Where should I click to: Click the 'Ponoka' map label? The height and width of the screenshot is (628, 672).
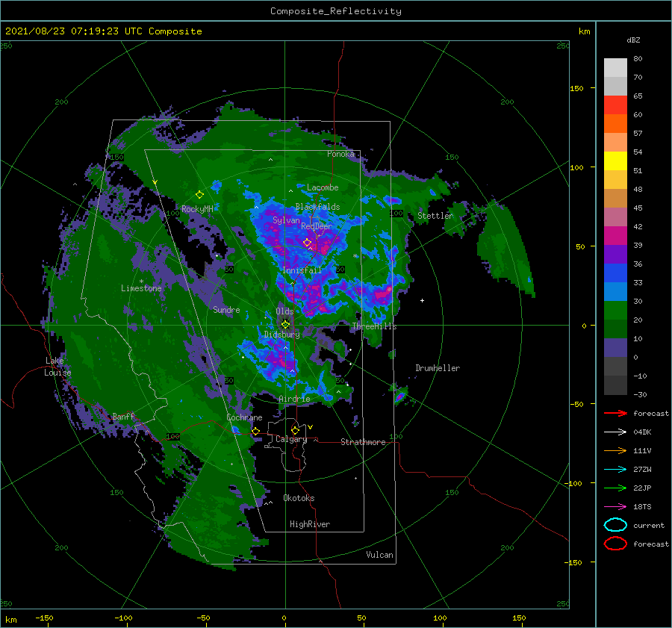[340, 154]
